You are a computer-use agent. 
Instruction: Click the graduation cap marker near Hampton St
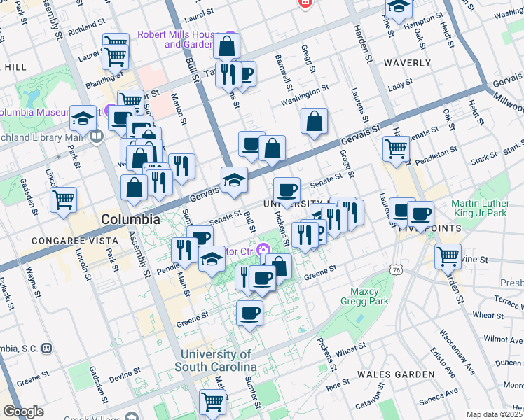pos(399,8)
